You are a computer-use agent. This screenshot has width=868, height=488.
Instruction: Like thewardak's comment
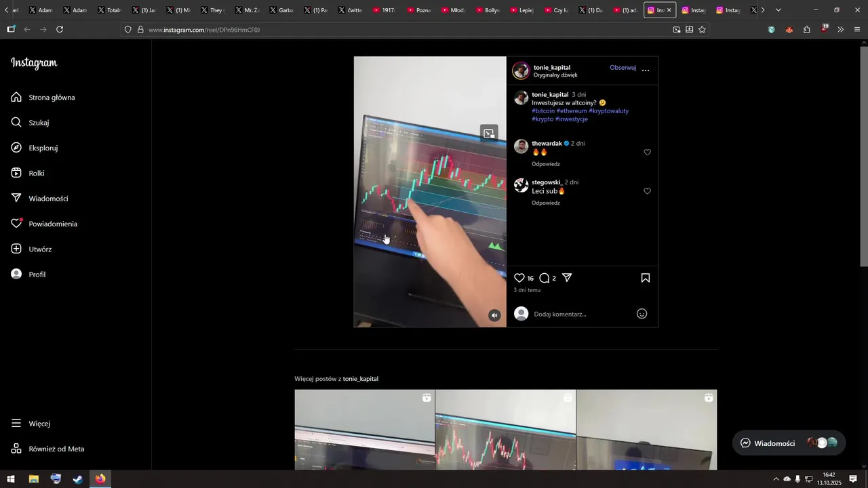[647, 152]
